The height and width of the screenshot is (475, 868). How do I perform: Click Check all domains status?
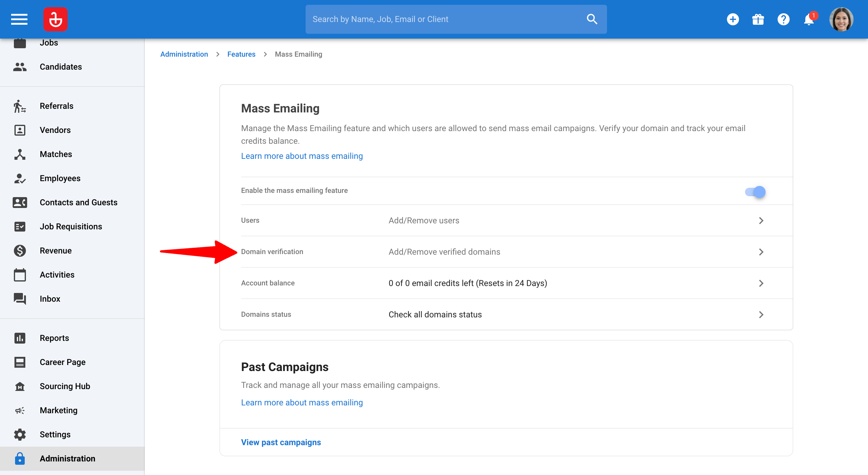point(435,314)
